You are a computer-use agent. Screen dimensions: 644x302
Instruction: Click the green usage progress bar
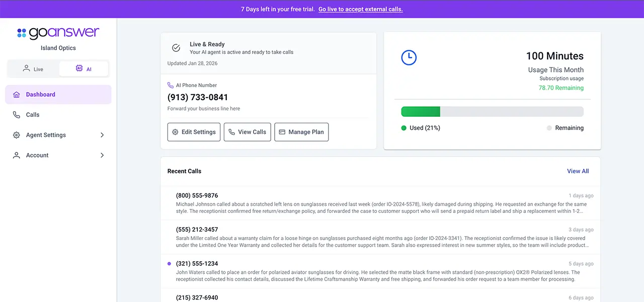421,111
